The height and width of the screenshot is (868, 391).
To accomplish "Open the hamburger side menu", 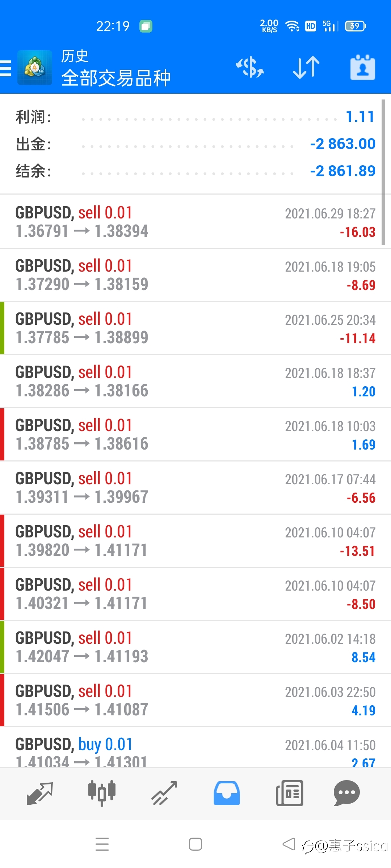I will pos(5,68).
